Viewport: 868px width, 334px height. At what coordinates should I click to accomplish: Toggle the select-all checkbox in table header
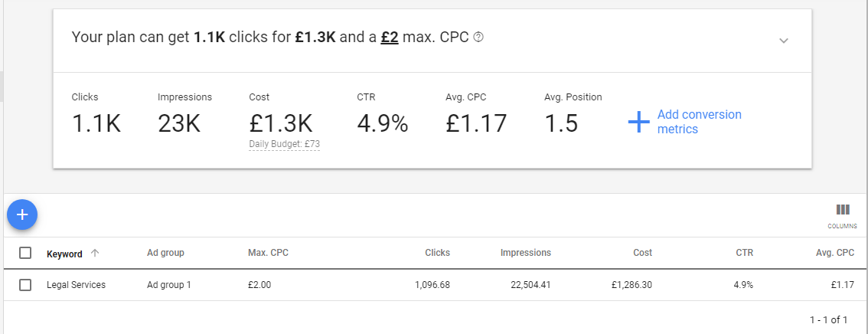pos(25,253)
